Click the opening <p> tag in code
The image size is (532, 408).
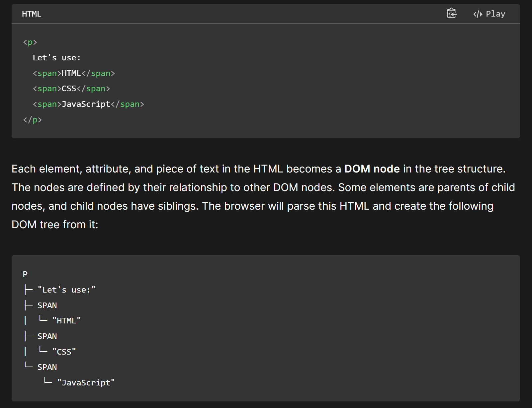coord(30,42)
